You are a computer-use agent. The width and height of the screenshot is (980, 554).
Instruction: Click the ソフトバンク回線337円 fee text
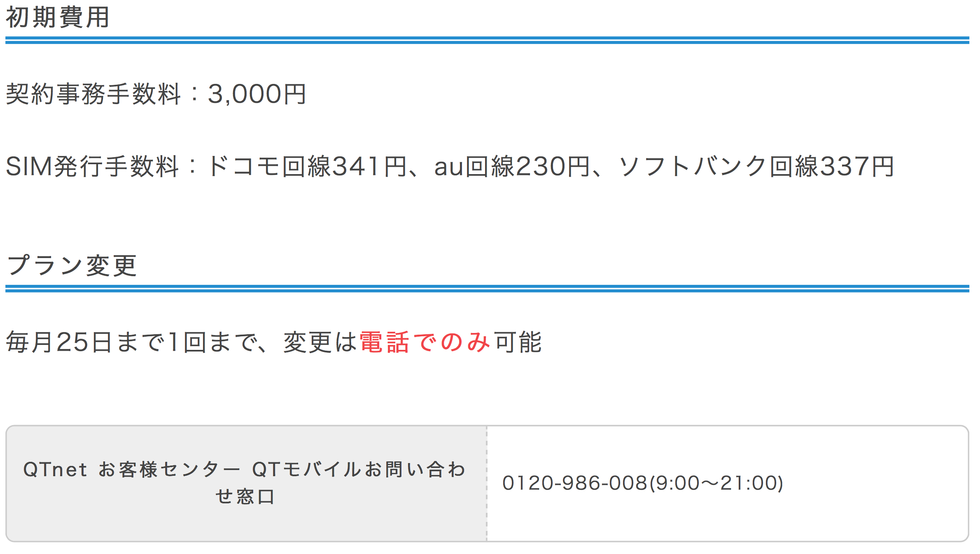(756, 166)
